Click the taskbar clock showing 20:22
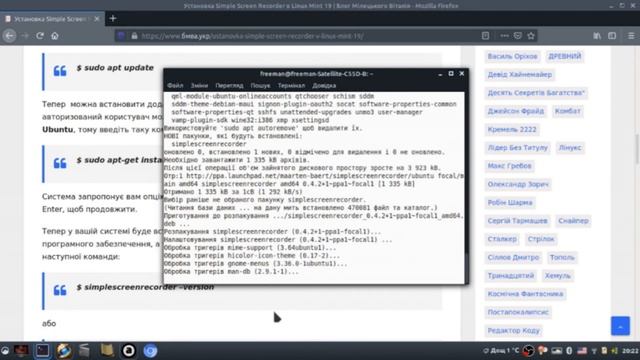Image resolution: width=640 pixels, height=360 pixels. click(630, 351)
